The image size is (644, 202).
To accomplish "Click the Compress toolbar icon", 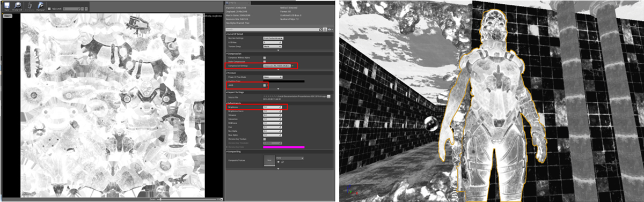I will [30, 6].
